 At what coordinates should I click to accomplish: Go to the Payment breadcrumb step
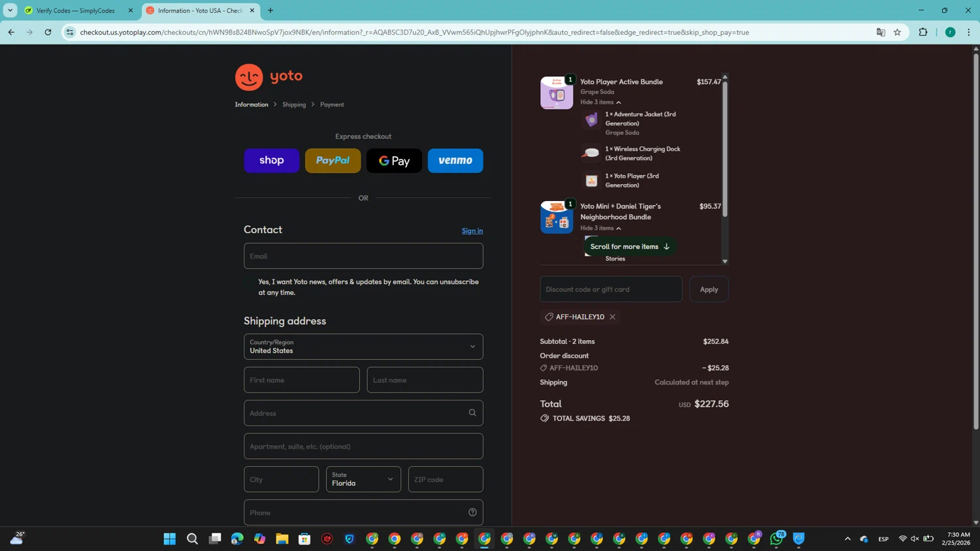(x=332, y=104)
